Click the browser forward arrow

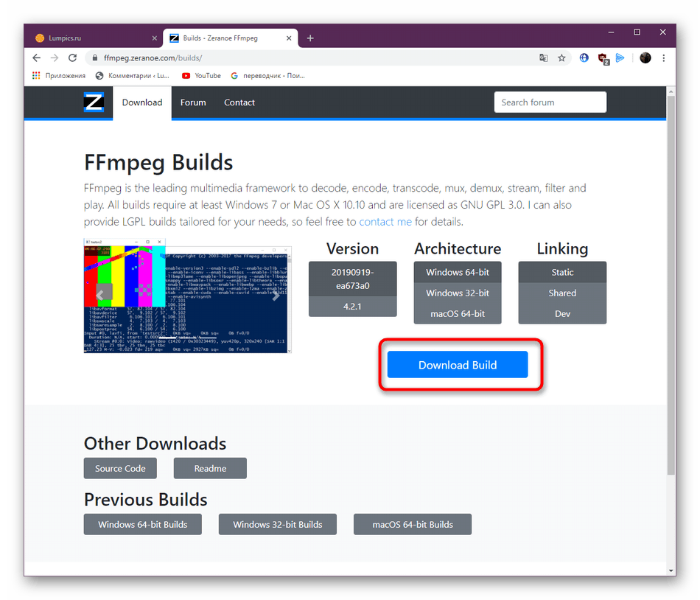(x=55, y=57)
